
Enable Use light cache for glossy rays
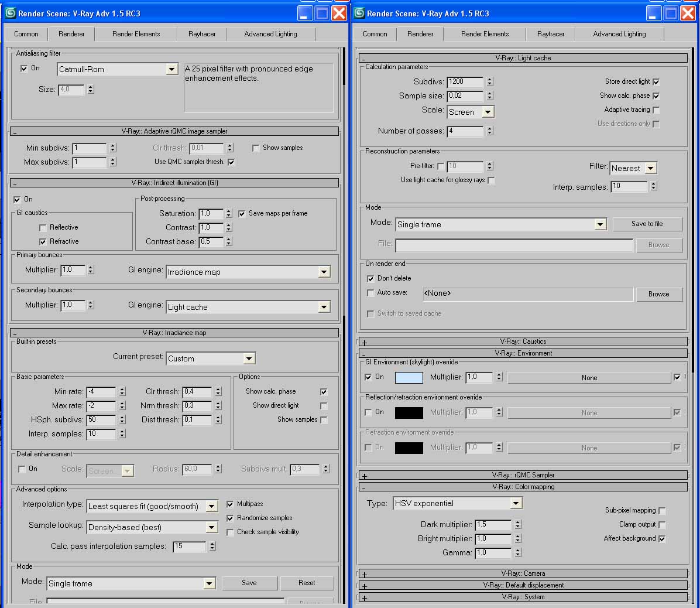coord(491,180)
